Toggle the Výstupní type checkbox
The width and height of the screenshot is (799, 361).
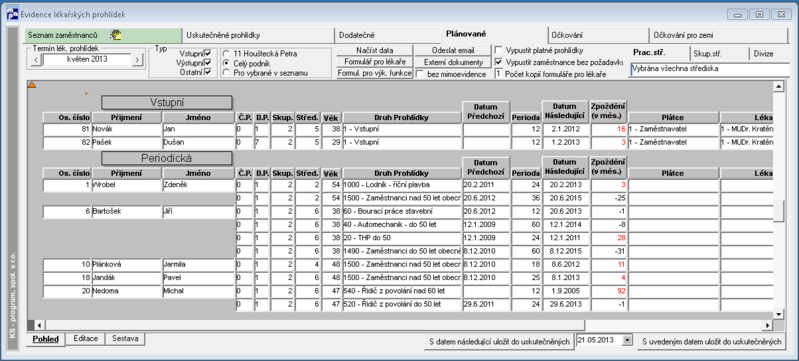tap(207, 63)
